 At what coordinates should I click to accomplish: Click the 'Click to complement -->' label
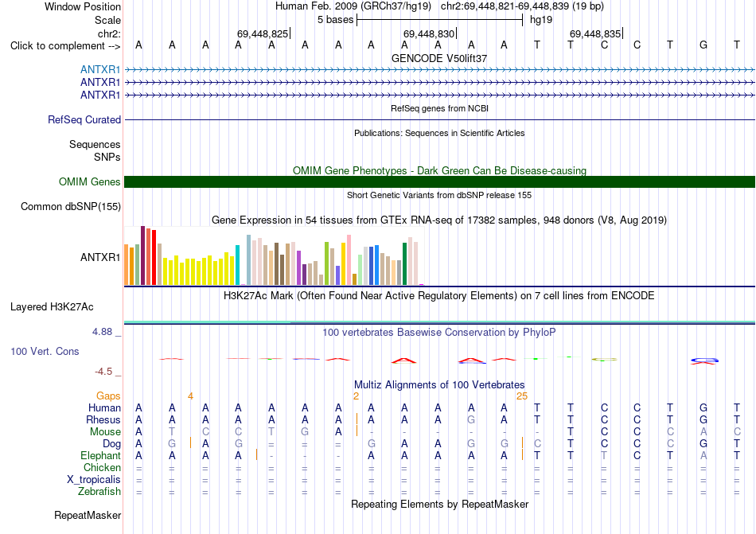click(x=65, y=46)
